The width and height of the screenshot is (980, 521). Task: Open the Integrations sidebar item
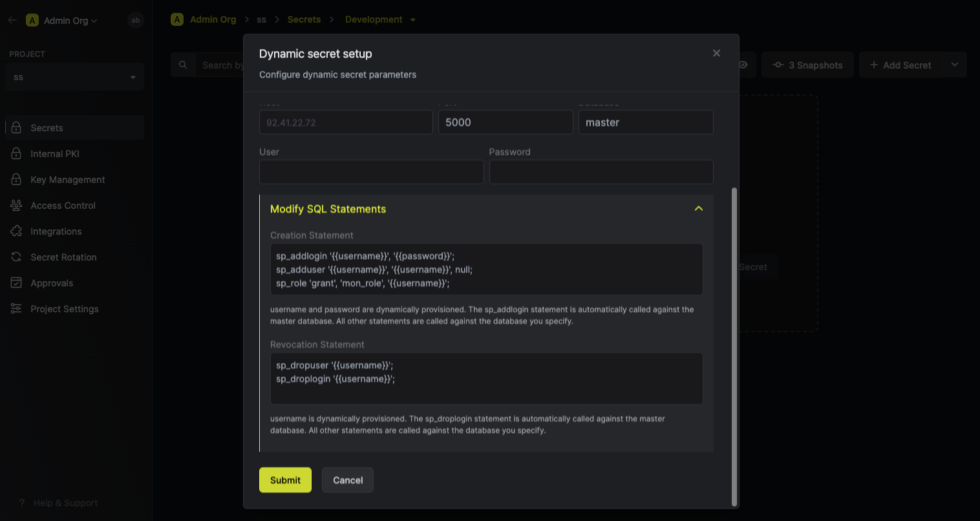coord(75,231)
